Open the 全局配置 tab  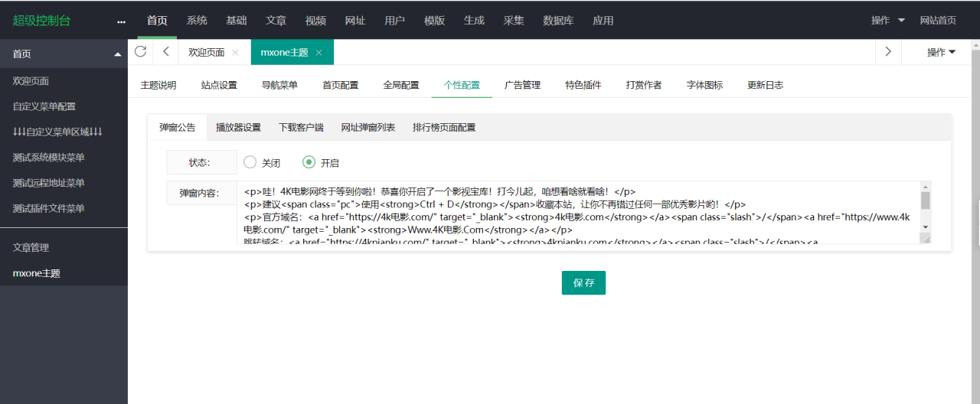pos(401,85)
